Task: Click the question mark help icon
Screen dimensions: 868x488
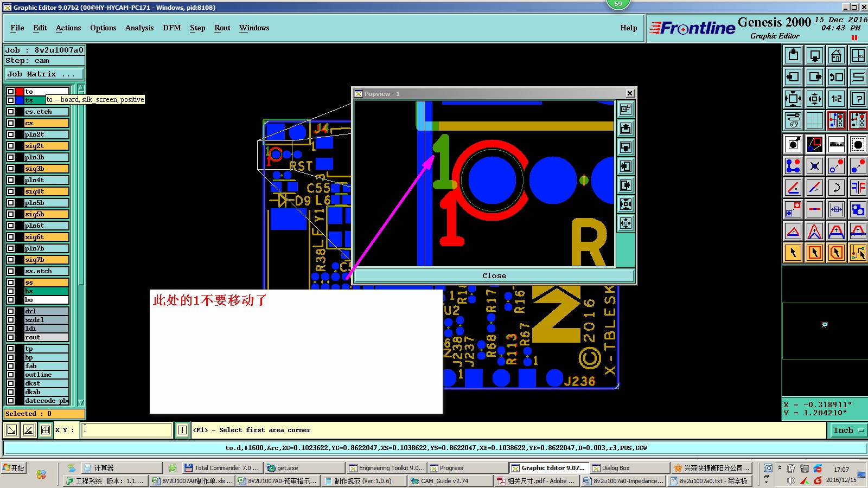Action: pos(858,99)
